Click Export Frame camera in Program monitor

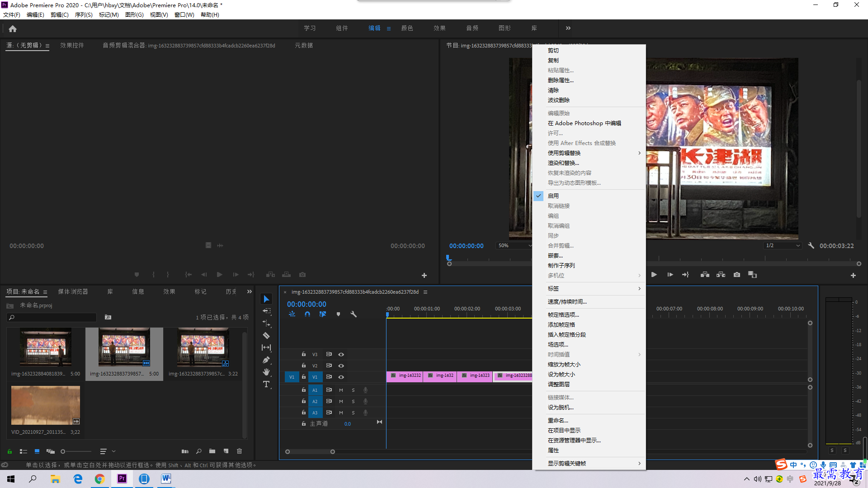(x=737, y=275)
